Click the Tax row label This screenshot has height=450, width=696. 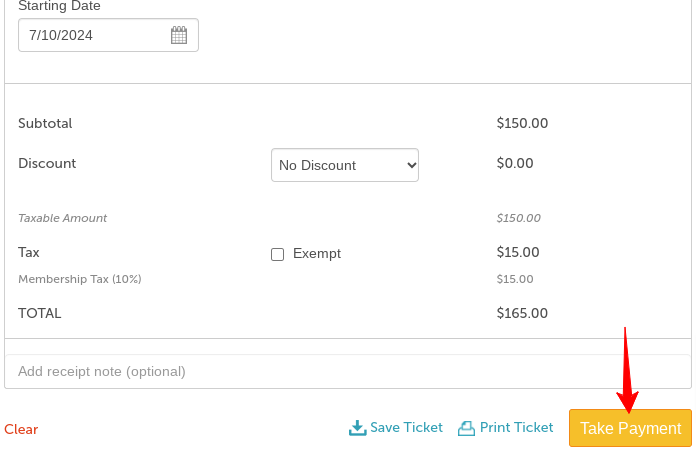coord(29,253)
